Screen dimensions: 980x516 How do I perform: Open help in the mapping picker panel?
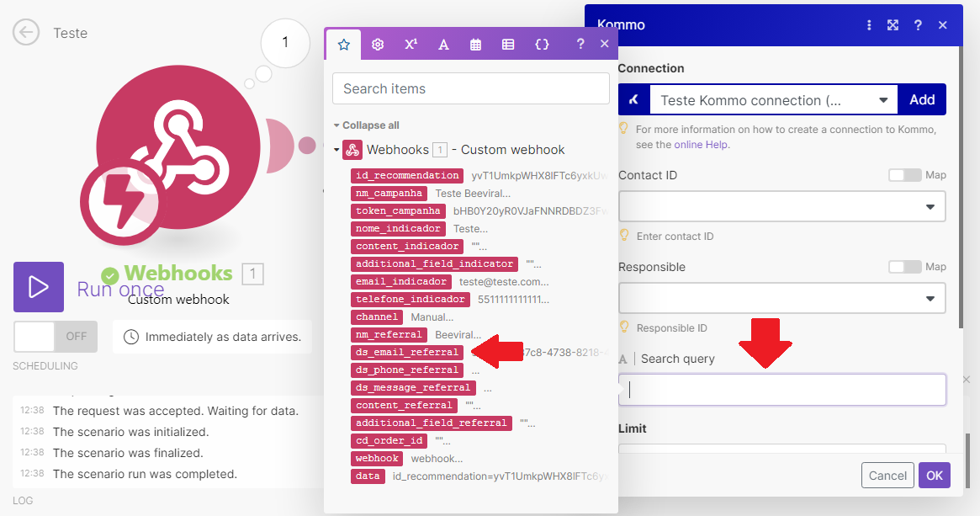pos(580,44)
